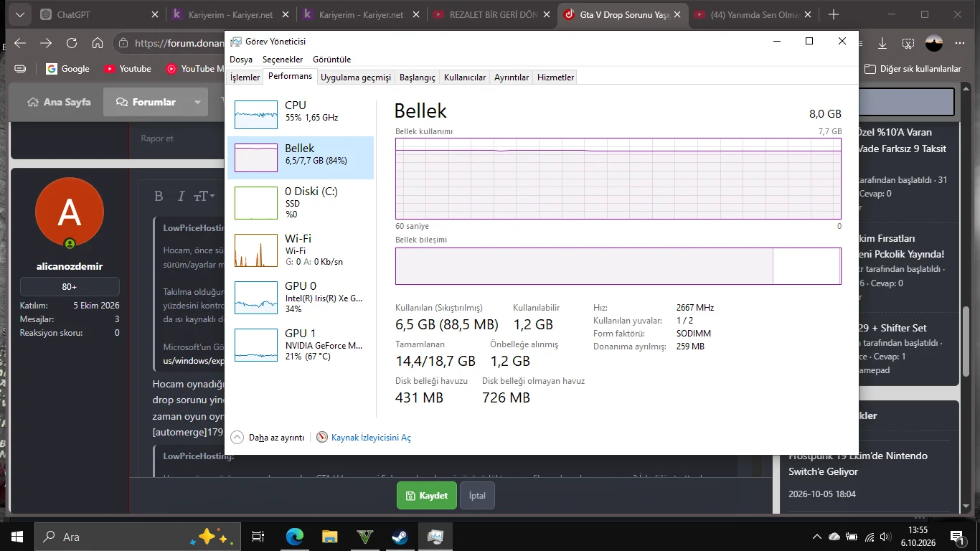Click the forum page vertical scrollbar
Image resolution: width=980 pixels, height=551 pixels.
(x=967, y=349)
